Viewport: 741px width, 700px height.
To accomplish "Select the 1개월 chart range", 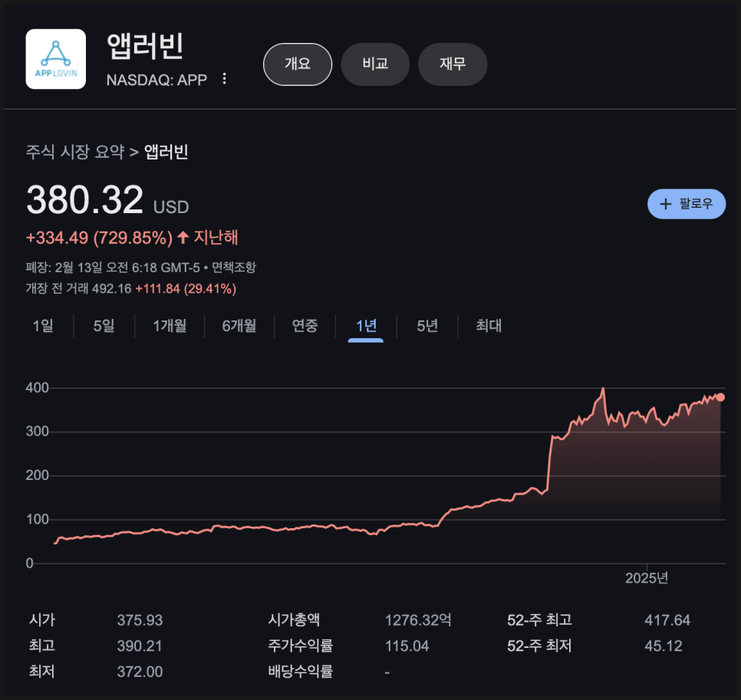I will click(170, 325).
